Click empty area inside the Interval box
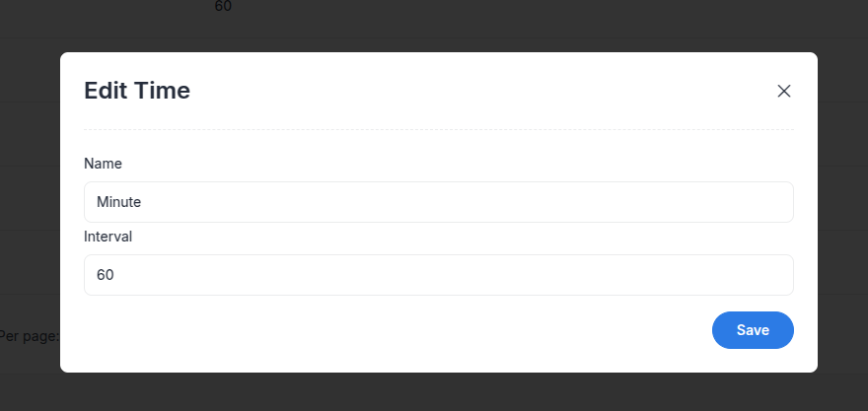Viewport: 868px width, 411px height. [x=454, y=275]
